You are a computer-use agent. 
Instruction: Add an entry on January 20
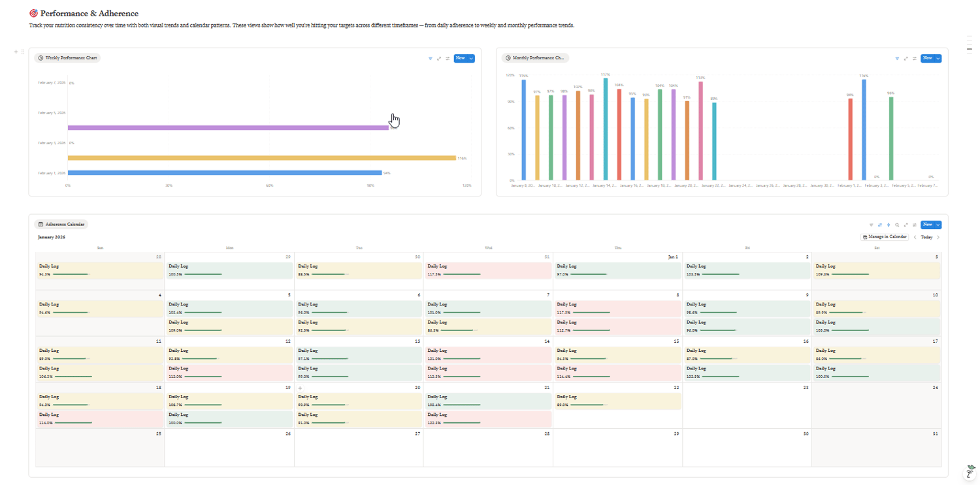pos(301,388)
